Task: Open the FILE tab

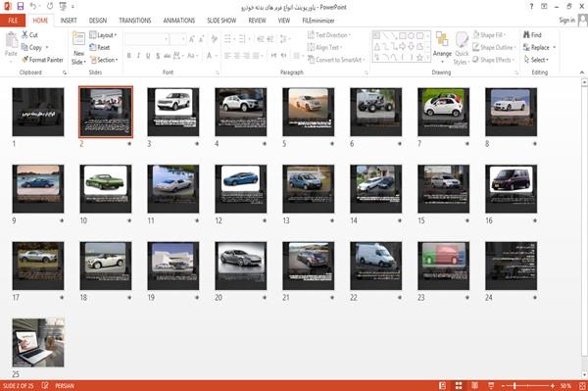Action: coord(13,21)
